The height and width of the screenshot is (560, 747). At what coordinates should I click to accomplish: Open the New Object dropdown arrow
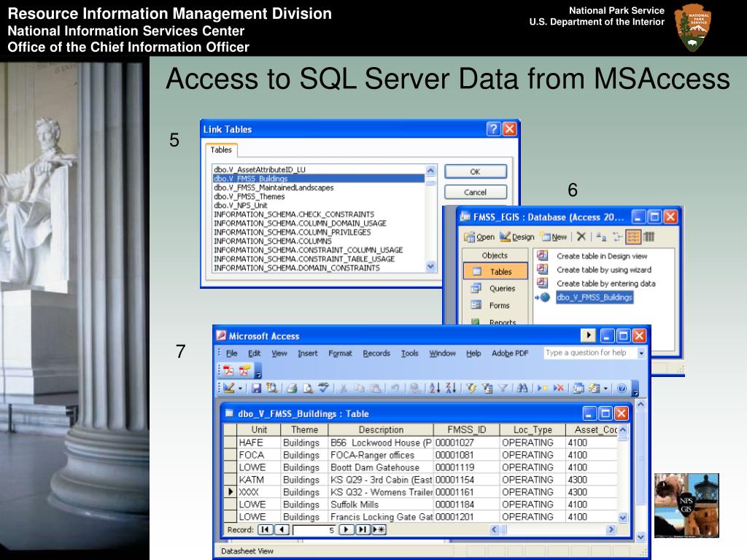(x=605, y=389)
